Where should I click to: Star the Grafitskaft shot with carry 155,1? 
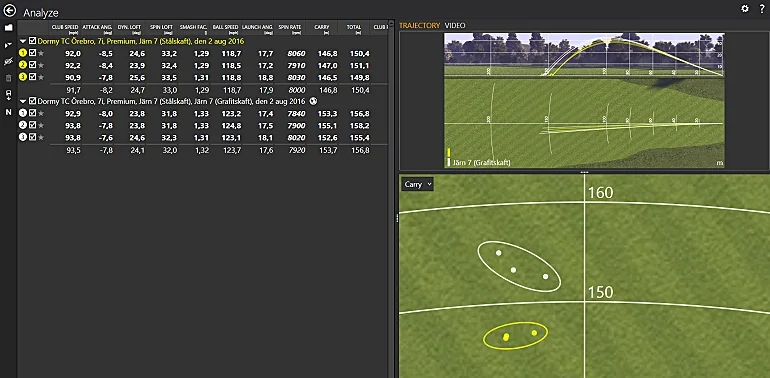click(41, 125)
